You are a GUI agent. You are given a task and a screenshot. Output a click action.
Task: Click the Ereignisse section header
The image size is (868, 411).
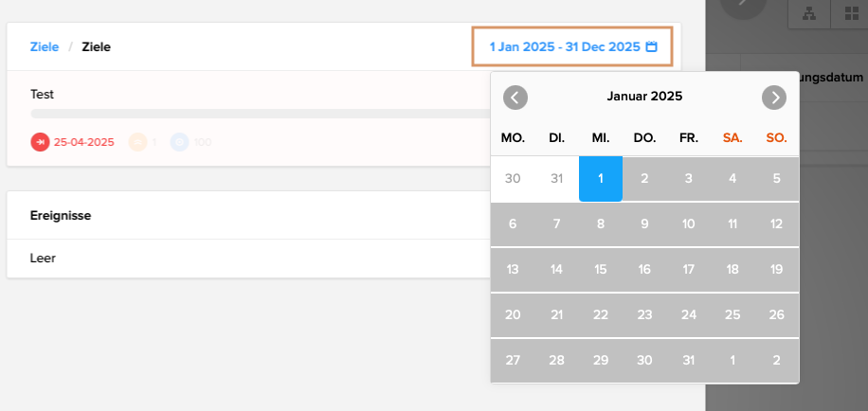(x=61, y=215)
